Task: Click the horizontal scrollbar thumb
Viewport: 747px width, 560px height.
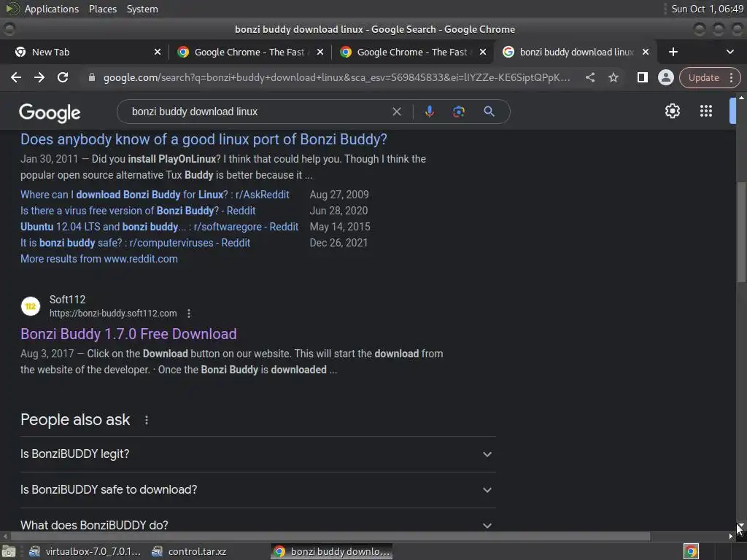Action: (330, 536)
